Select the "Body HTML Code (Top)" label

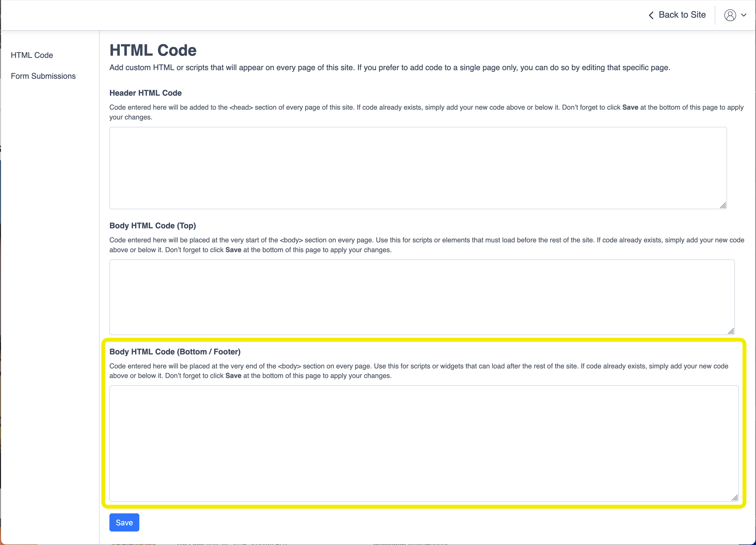[153, 226]
